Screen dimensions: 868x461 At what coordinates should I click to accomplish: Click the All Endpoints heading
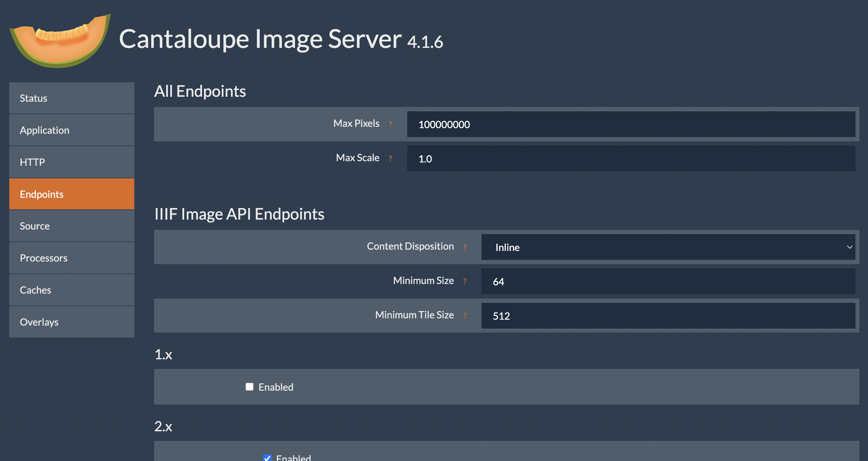click(200, 91)
